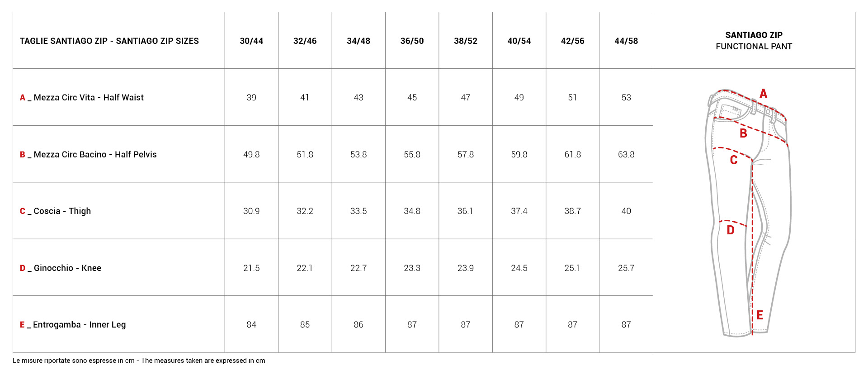Click the red letter D on the pants diagram
Image resolution: width=868 pixels, height=380 pixels.
point(731,230)
